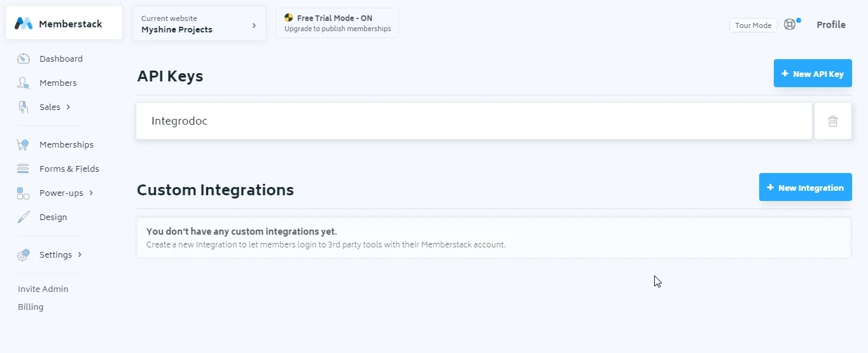Open the Memberships cart icon
The width and height of the screenshot is (868, 353).
(x=23, y=144)
